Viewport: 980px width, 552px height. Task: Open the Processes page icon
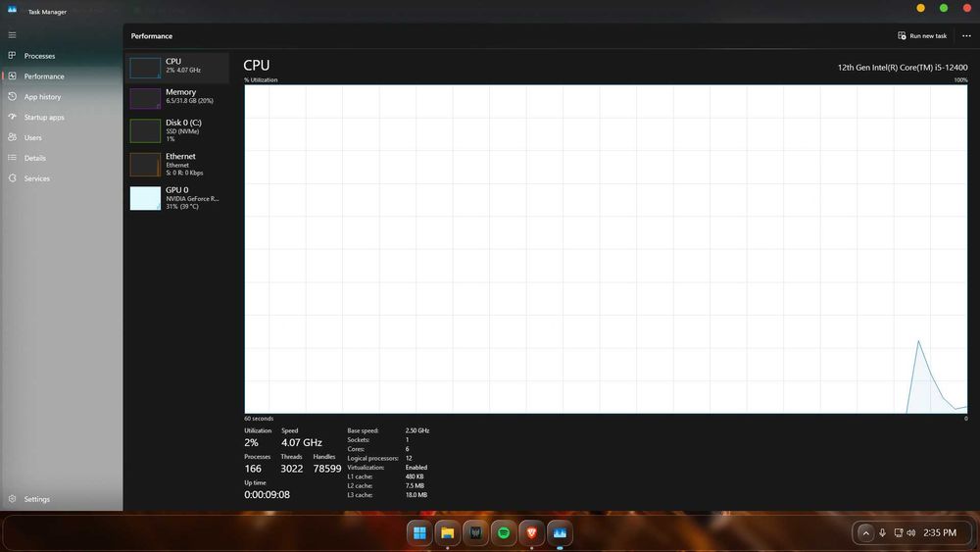[x=12, y=56]
